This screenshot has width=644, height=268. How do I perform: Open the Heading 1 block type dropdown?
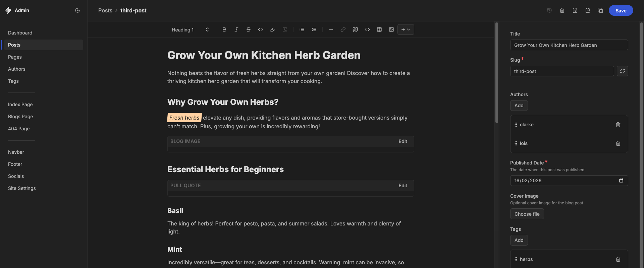190,30
